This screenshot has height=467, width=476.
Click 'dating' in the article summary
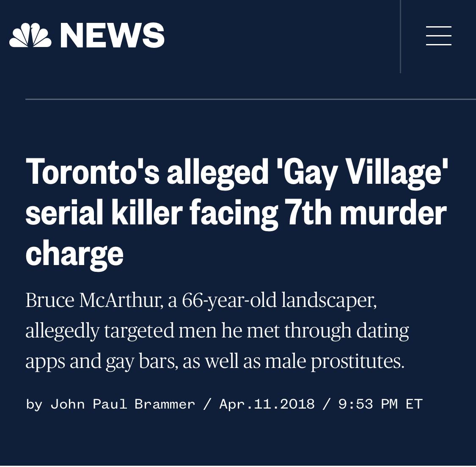[x=382, y=331]
